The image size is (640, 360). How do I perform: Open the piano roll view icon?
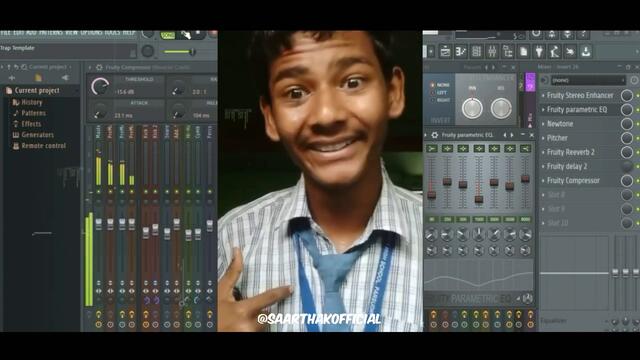click(461, 51)
